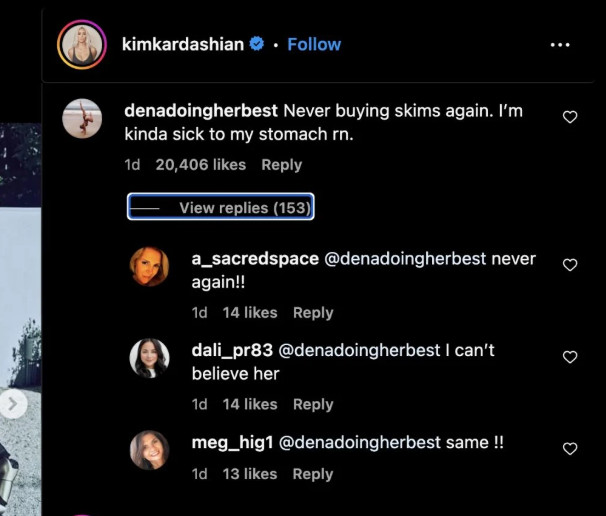Reply to the denadoingherbest comment

tap(281, 165)
